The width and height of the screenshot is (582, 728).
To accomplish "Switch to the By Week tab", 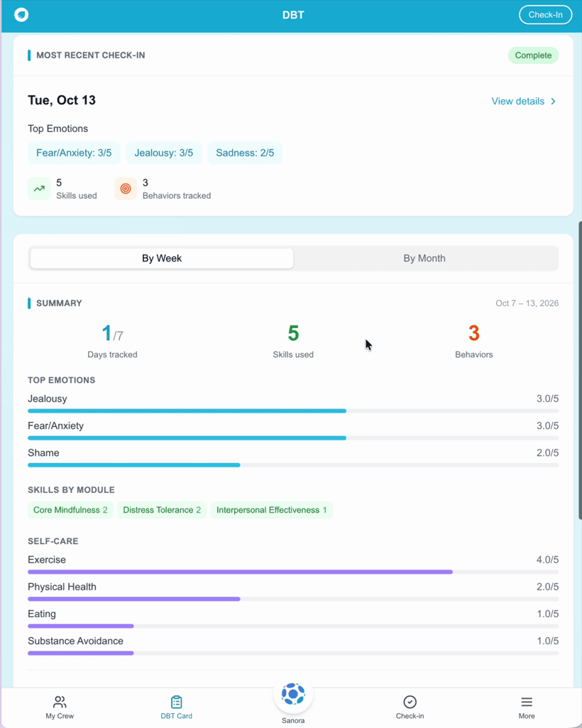I will (162, 258).
